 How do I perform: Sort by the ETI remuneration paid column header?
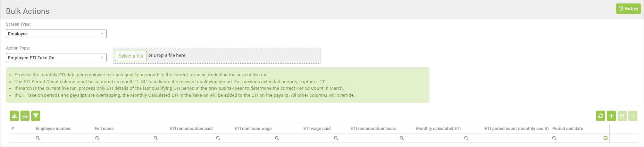[191, 129]
